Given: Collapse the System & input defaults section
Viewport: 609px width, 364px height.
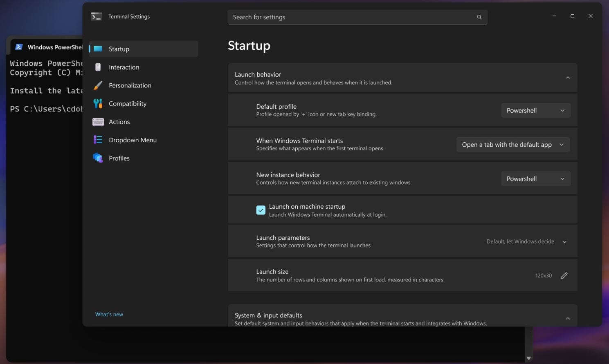Looking at the screenshot, I should pyautogui.click(x=567, y=318).
